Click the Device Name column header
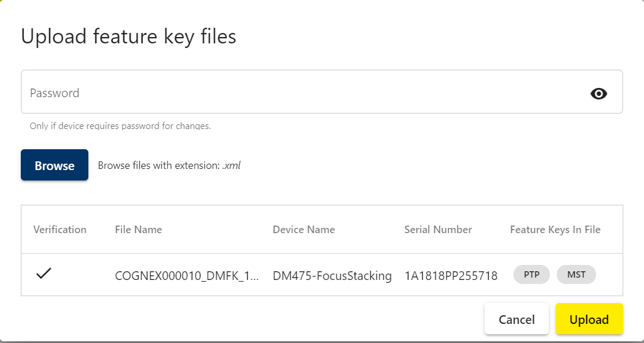 click(304, 229)
